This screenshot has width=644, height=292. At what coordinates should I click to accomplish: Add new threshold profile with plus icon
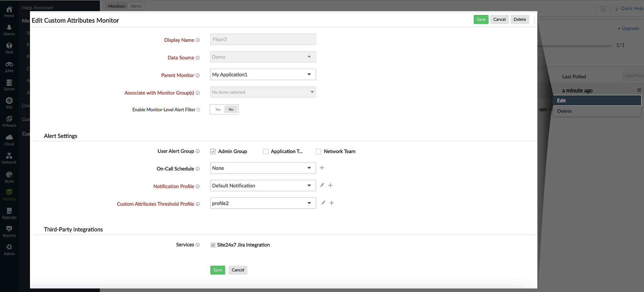pos(332,203)
